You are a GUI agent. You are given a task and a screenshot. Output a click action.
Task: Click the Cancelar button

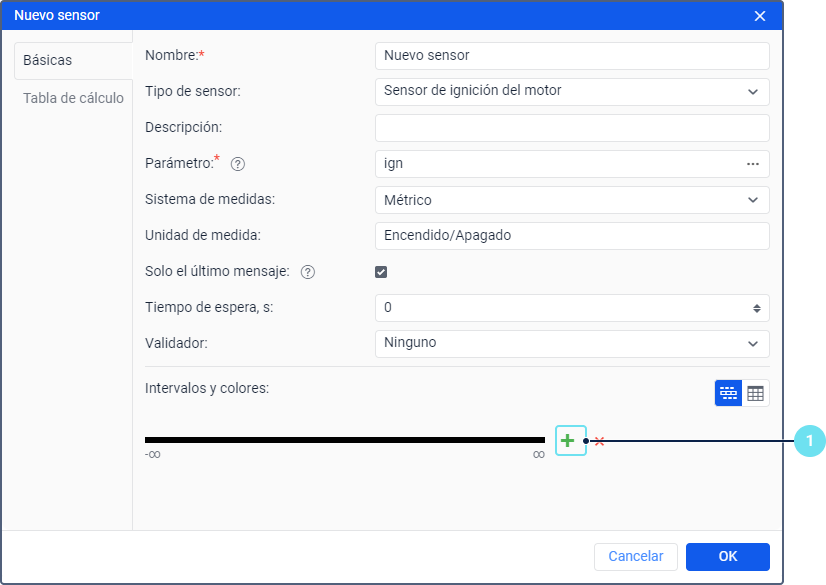[x=635, y=557]
